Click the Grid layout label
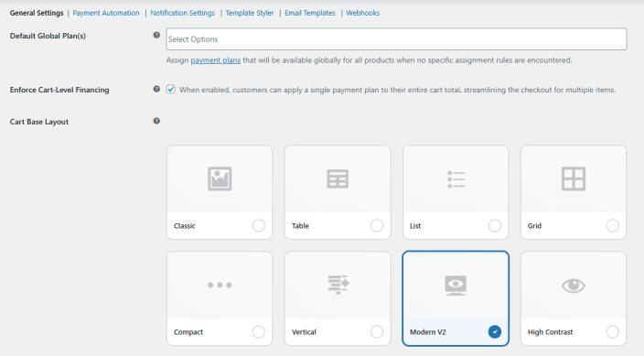 [534, 226]
